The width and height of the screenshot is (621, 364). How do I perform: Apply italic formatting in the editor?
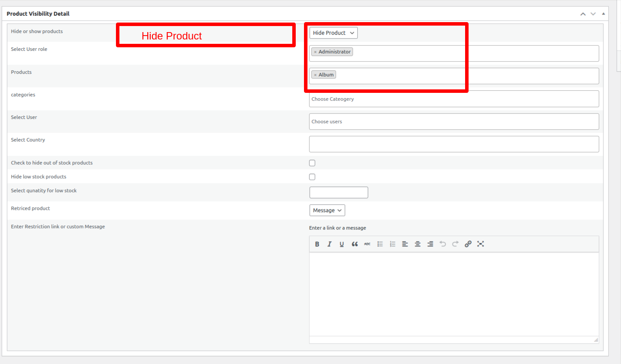[x=329, y=244]
